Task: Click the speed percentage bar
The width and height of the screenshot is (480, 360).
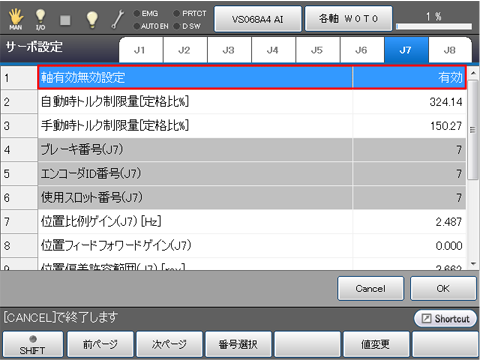Action: pos(434,26)
